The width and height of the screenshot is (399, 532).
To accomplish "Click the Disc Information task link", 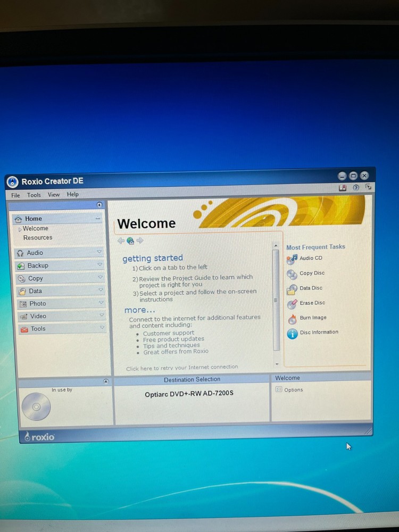I will point(319,332).
